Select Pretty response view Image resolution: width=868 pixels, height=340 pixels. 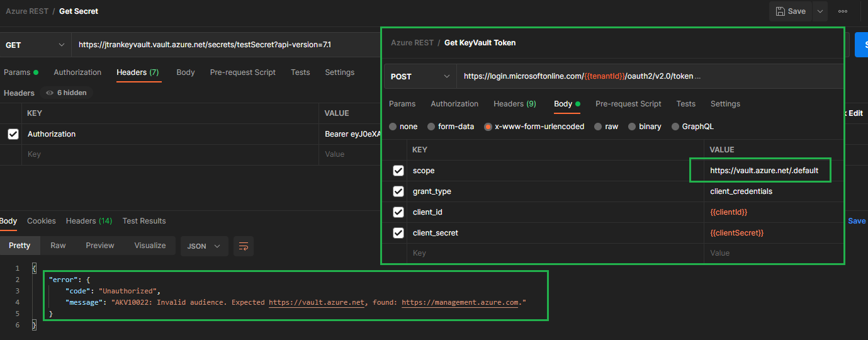point(20,246)
